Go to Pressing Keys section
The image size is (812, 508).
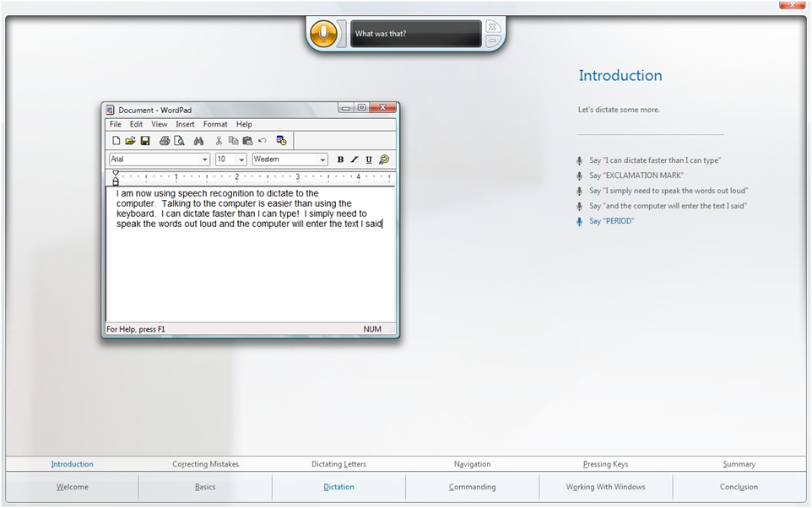pyautogui.click(x=605, y=464)
